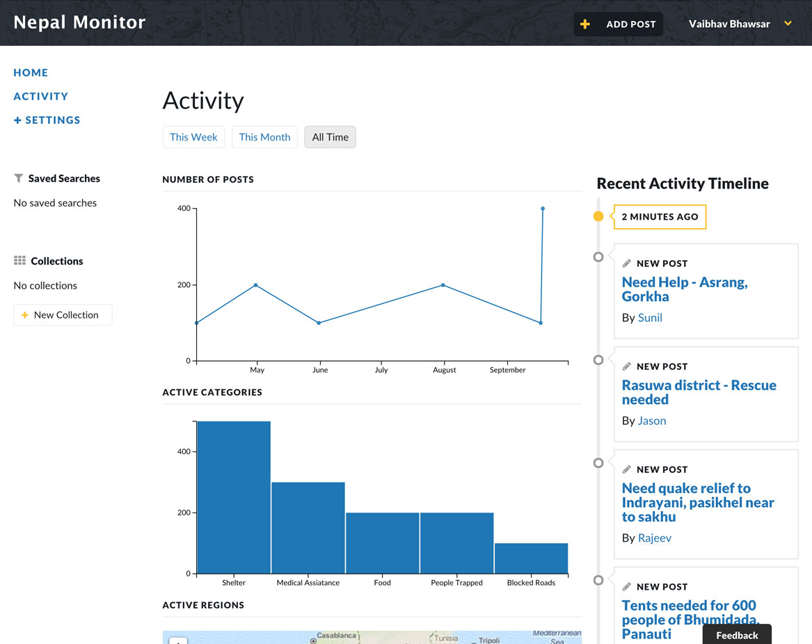This screenshot has width=812, height=644.
Task: Select the This Month filter
Action: (264, 137)
